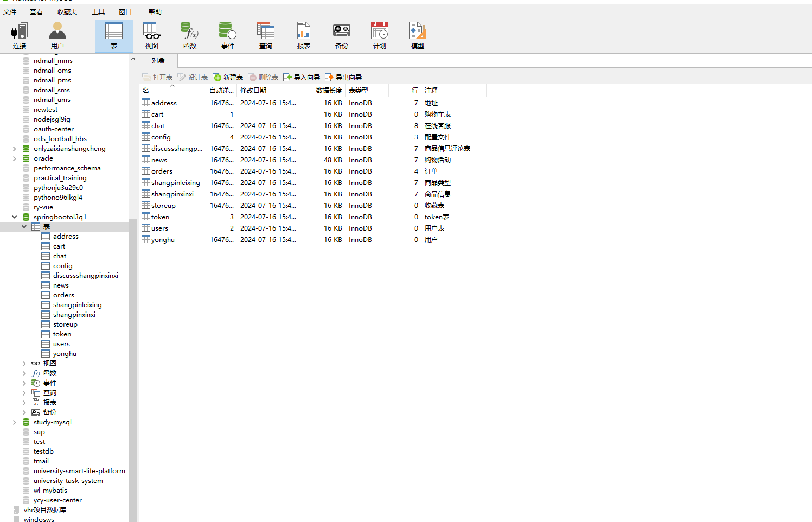Expand the onlyzaixianshangcheng database

click(14, 149)
